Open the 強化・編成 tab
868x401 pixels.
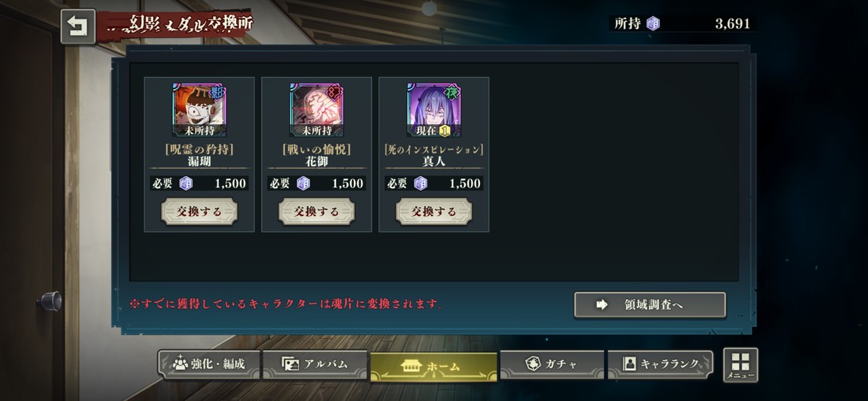click(208, 365)
